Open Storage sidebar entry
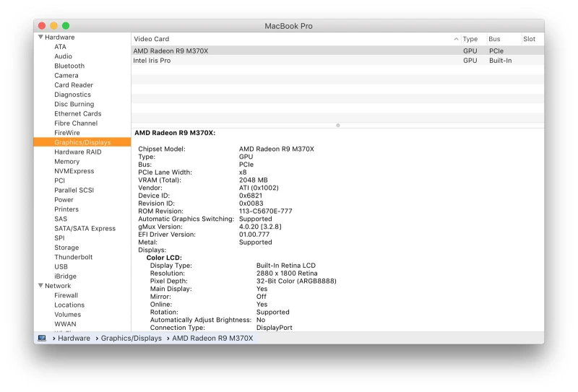This screenshot has width=578, height=392. coord(66,248)
